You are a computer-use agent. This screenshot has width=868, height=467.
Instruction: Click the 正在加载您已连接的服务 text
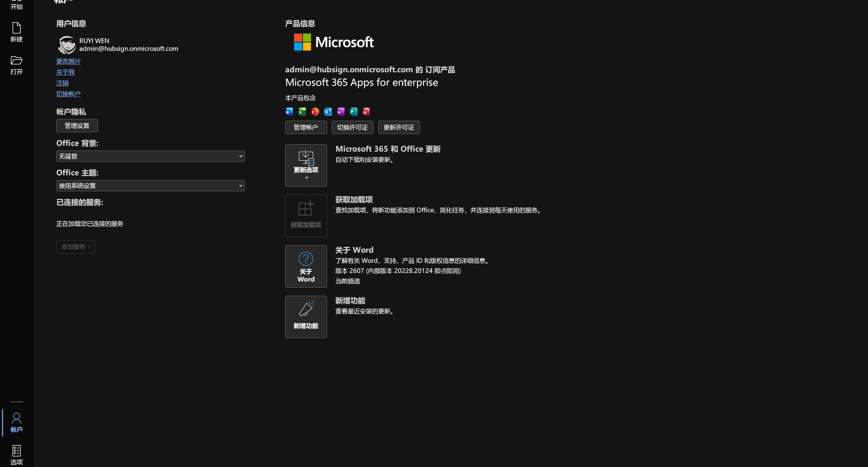point(90,224)
